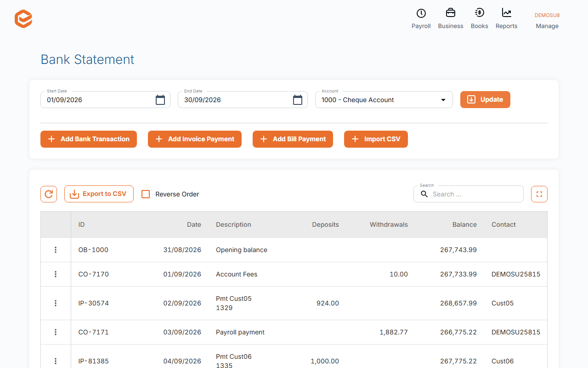Viewport: 588px width, 368px height.
Task: Open the End Date calendar picker icon
Action: click(298, 100)
